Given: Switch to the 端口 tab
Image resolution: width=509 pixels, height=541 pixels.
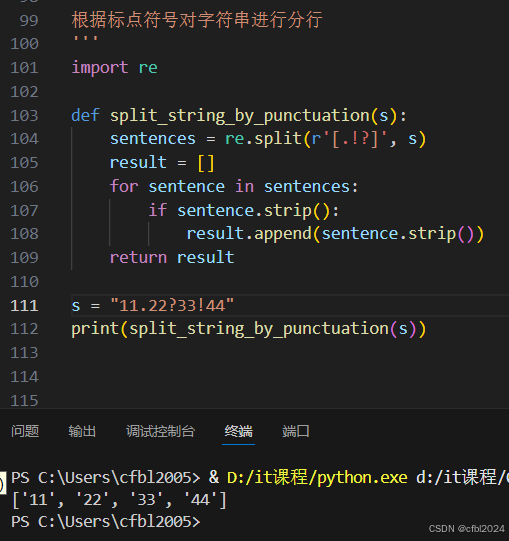Looking at the screenshot, I should tap(296, 431).
